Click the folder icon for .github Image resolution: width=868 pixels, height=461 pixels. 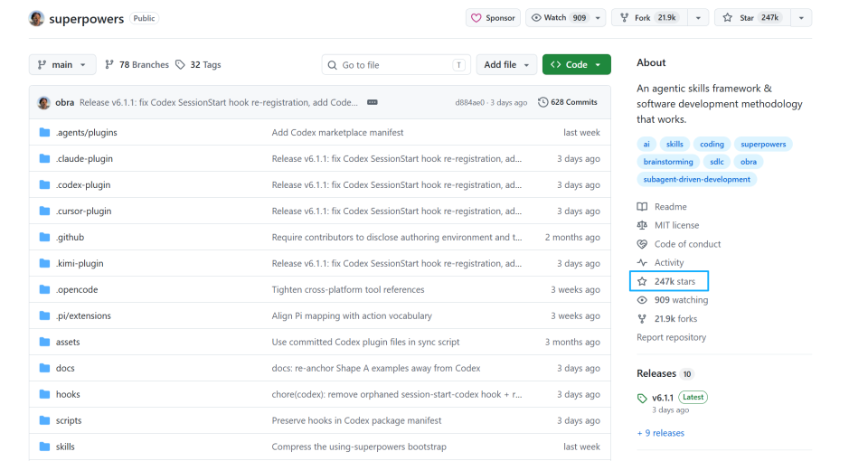(x=45, y=238)
